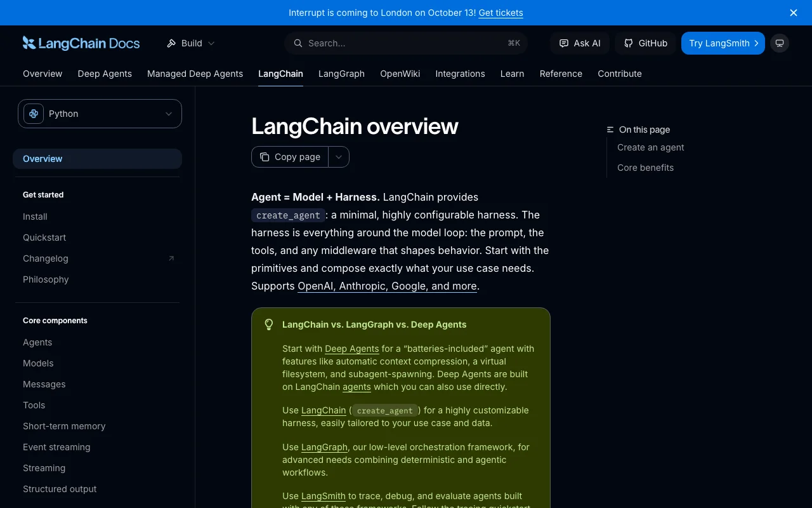Copy page using the Copy page button
The height and width of the screenshot is (508, 812).
pos(290,157)
